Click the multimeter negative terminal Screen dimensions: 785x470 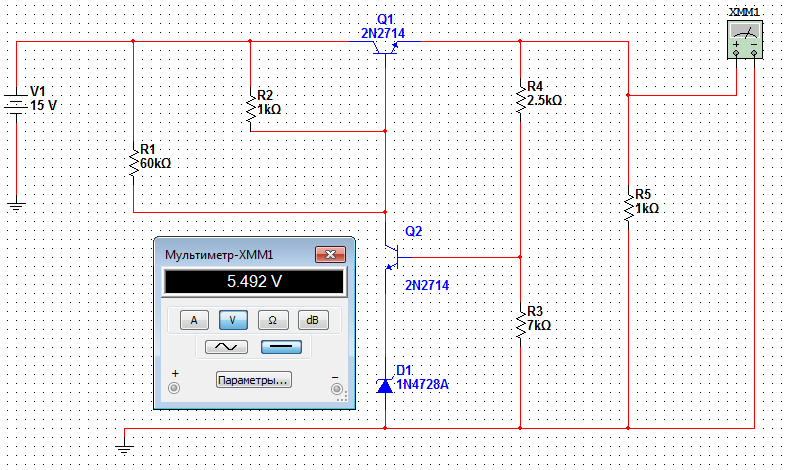point(337,389)
